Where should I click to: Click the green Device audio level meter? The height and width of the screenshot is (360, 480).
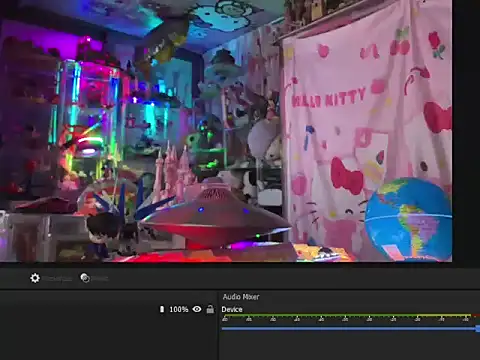[347, 315]
